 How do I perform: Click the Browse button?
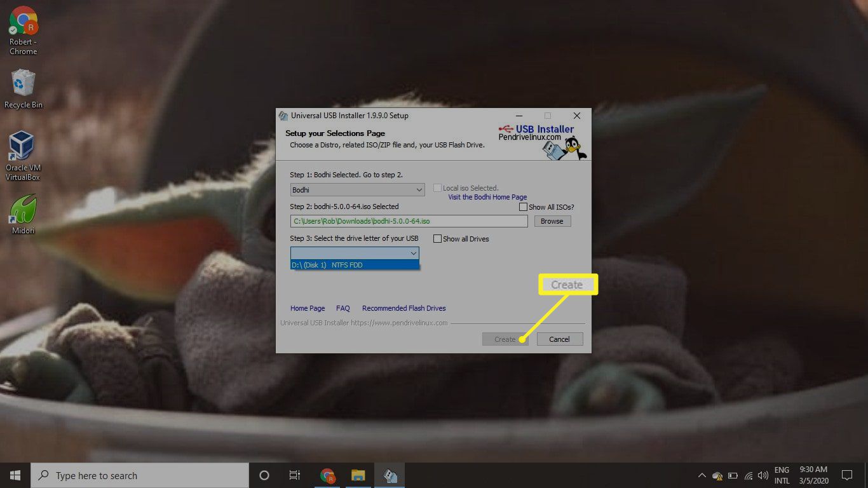(552, 221)
